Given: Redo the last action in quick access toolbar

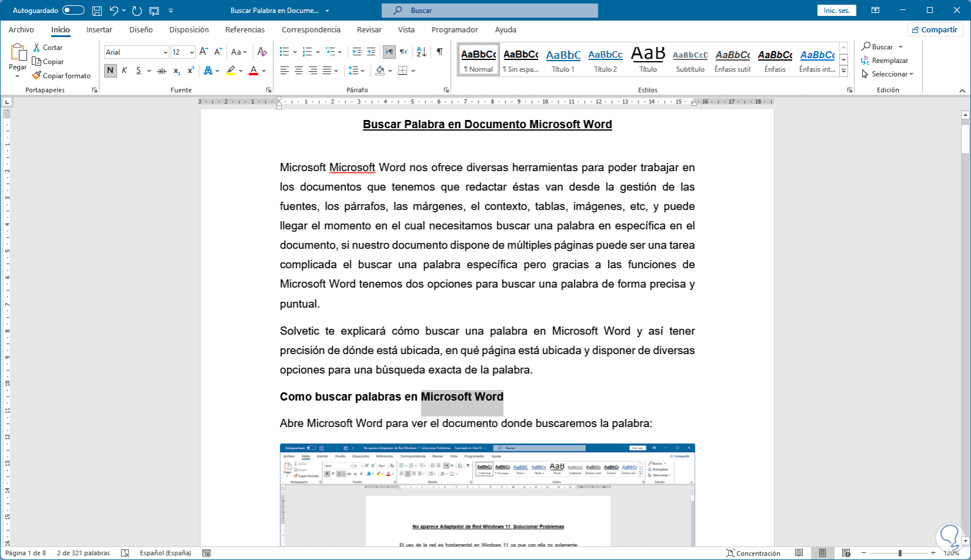Looking at the screenshot, I should 137,11.
